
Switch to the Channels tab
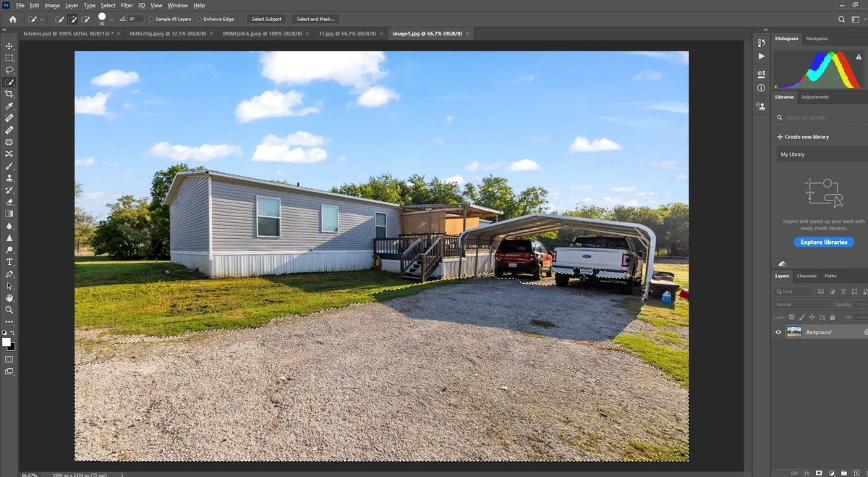click(x=807, y=276)
